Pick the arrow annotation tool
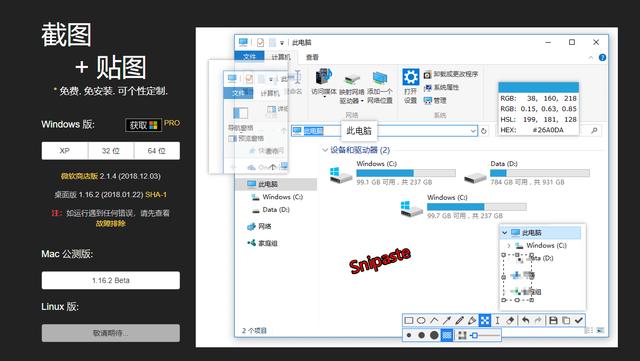 point(447,321)
